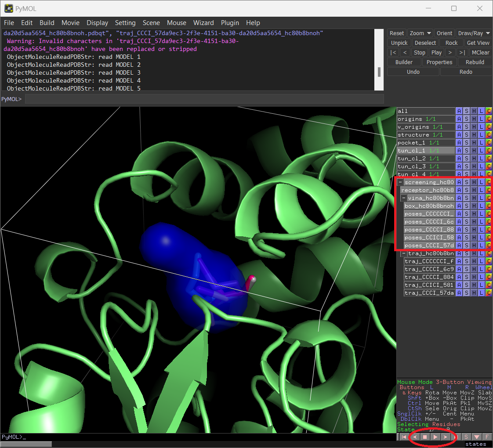Open the Wizard menu

[x=203, y=23]
